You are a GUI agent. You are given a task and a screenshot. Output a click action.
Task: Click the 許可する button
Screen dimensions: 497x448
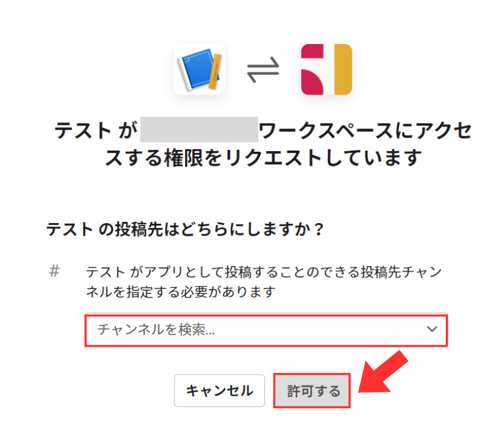[312, 391]
